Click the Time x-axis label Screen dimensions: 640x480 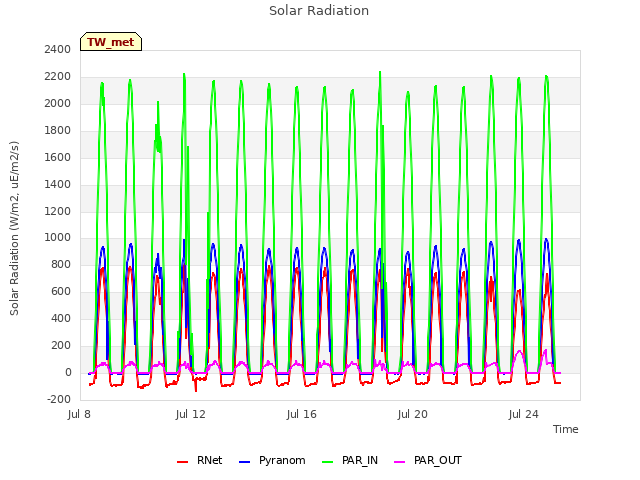pos(565,429)
